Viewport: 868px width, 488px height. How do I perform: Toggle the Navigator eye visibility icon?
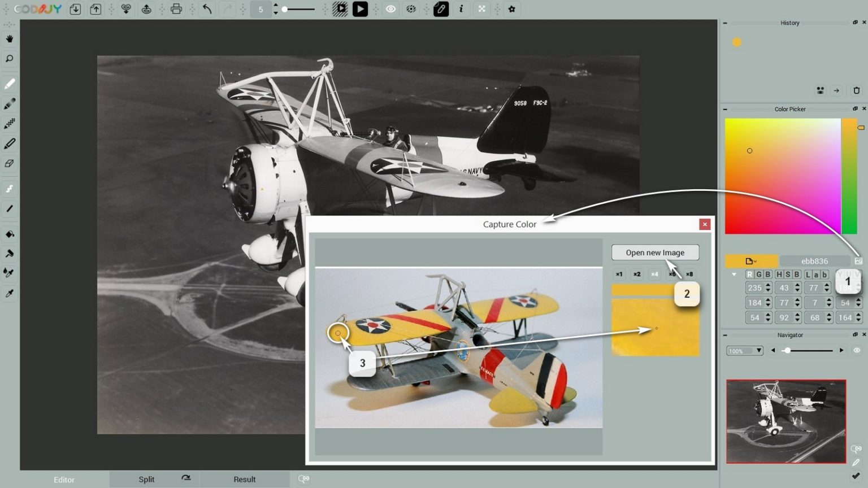857,350
